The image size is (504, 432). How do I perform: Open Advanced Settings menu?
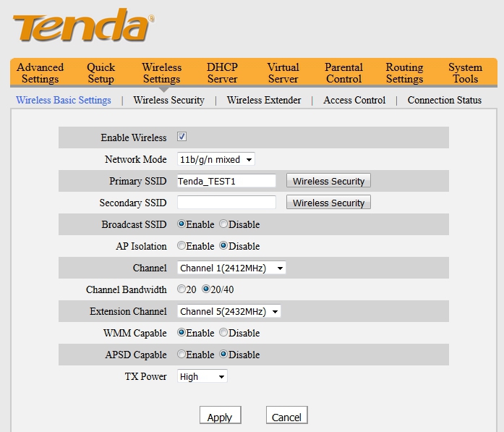40,73
